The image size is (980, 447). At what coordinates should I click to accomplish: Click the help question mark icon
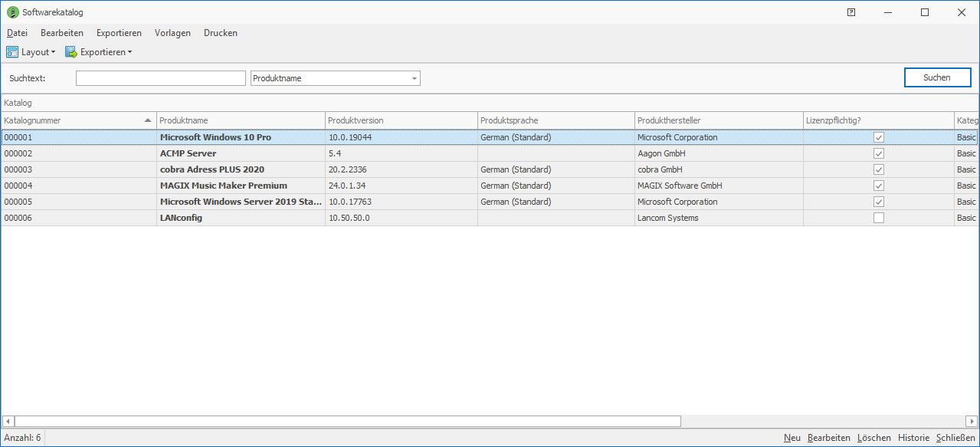click(851, 12)
